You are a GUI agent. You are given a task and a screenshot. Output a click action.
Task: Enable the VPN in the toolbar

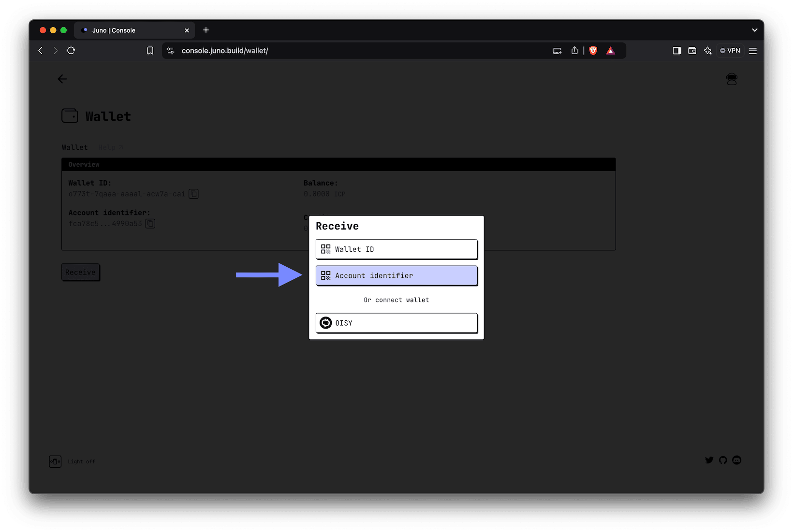tap(730, 50)
